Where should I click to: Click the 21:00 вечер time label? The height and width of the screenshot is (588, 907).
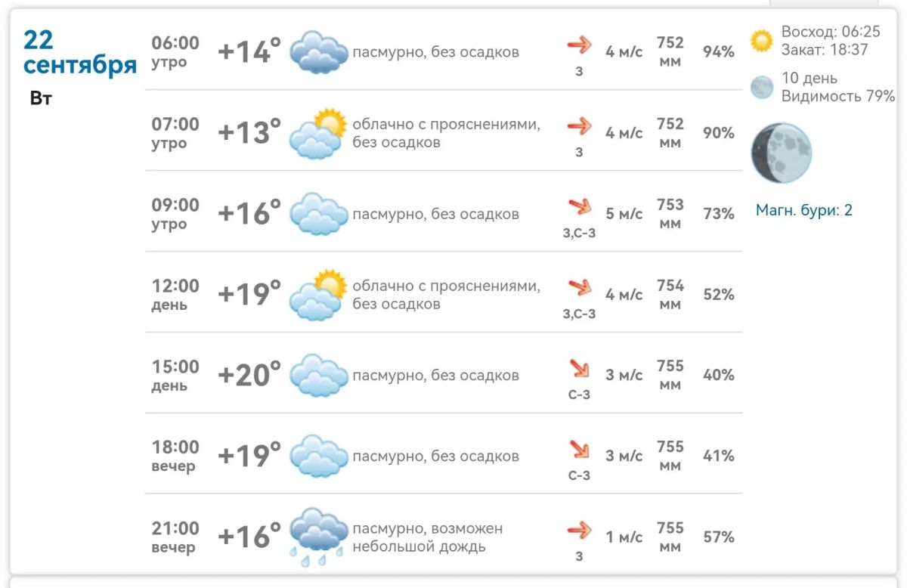pos(175,537)
